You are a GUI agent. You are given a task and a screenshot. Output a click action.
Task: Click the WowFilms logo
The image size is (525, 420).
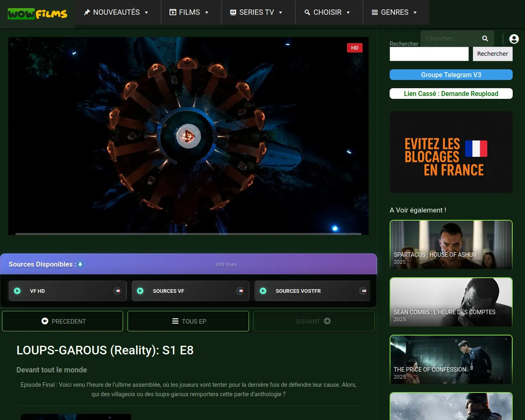(37, 14)
